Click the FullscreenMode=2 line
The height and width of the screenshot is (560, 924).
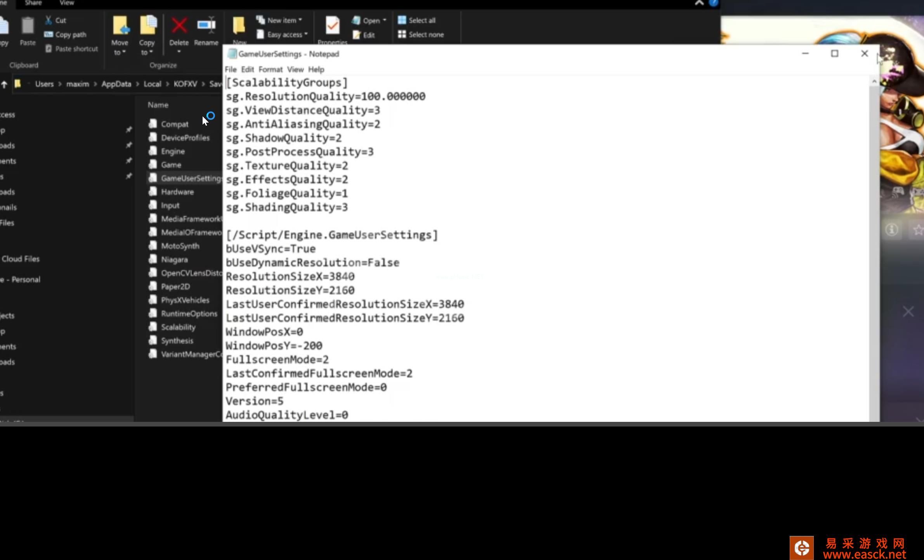pos(277,360)
